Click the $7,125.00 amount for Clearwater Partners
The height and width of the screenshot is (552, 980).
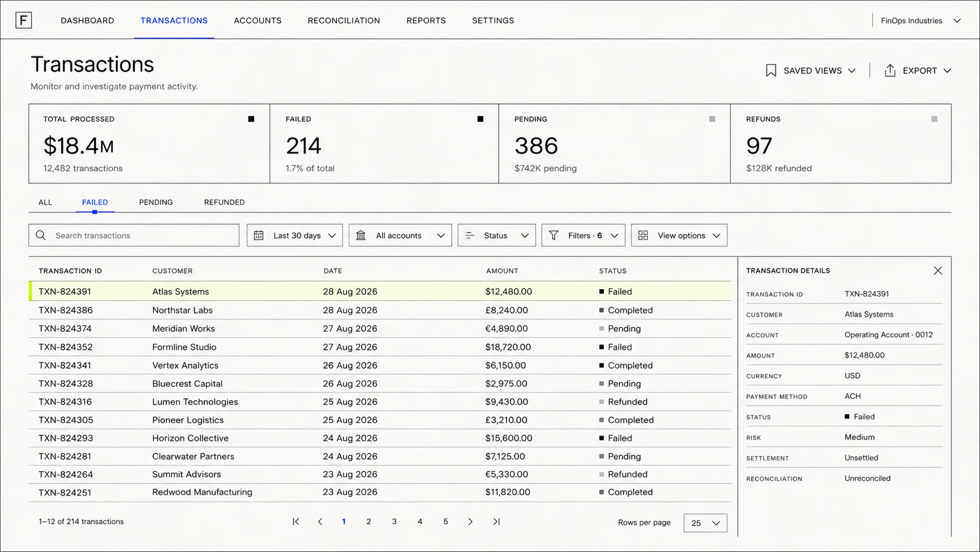tap(505, 456)
